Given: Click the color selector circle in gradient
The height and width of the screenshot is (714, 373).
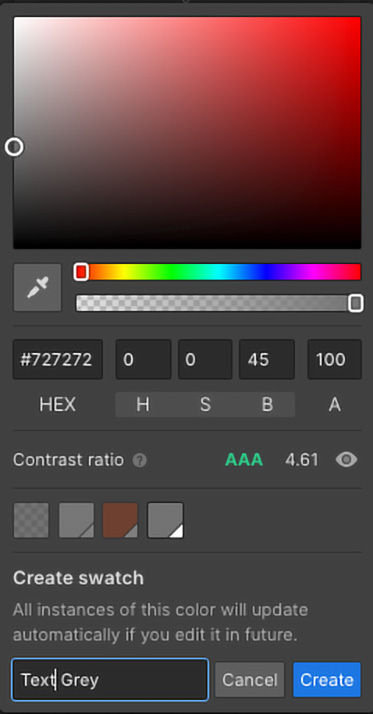Looking at the screenshot, I should pyautogui.click(x=14, y=147).
